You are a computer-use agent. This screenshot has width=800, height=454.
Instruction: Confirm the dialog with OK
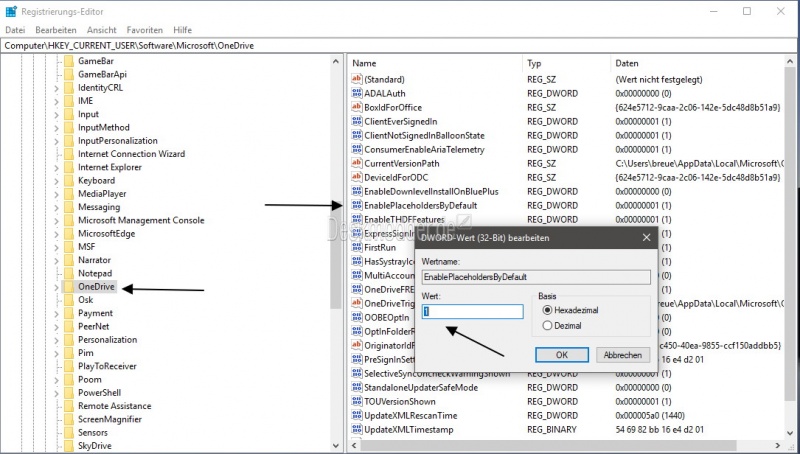tap(561, 355)
